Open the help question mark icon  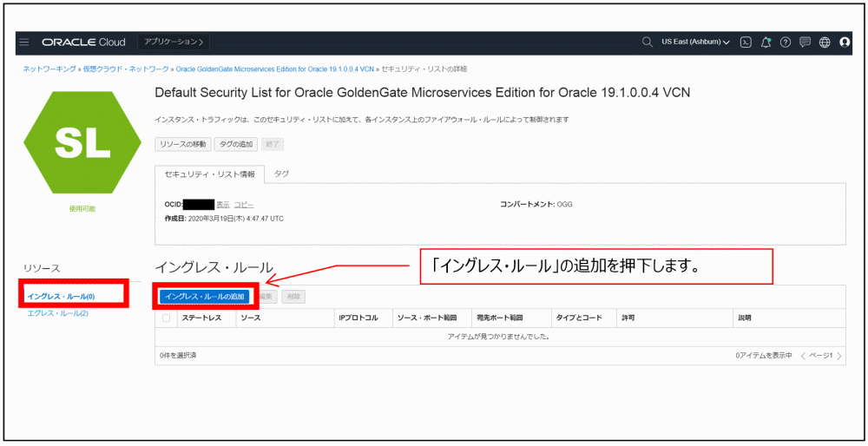point(785,42)
